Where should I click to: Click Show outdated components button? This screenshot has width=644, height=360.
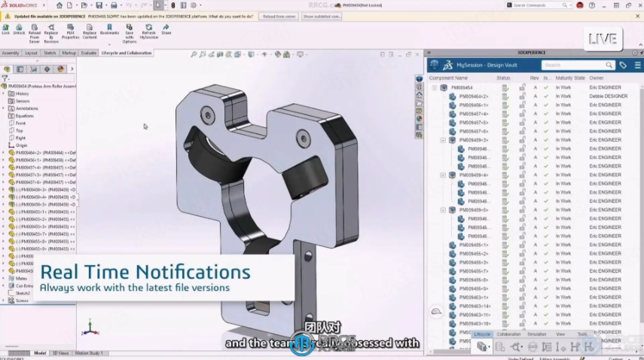click(322, 17)
